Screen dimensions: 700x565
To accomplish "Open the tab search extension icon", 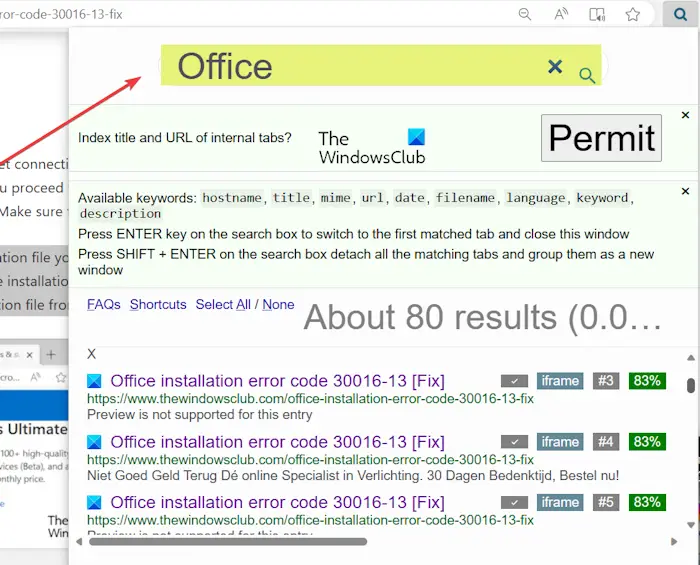I will [680, 14].
